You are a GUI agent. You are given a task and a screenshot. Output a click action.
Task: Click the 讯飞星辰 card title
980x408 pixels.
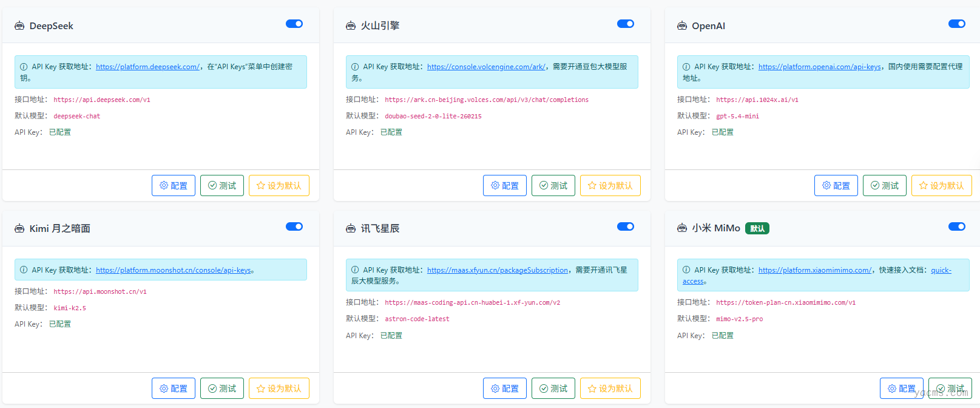point(380,228)
